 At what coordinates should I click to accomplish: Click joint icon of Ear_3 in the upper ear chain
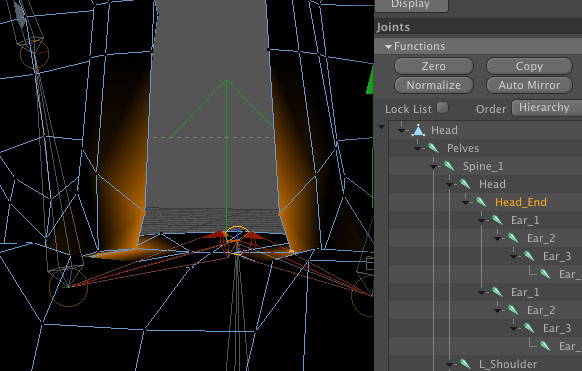(x=529, y=256)
